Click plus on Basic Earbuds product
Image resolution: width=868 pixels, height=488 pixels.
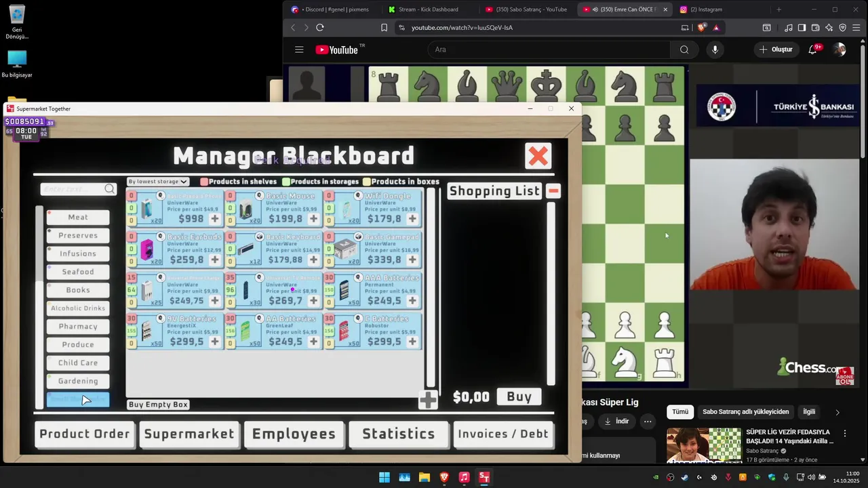point(215,260)
